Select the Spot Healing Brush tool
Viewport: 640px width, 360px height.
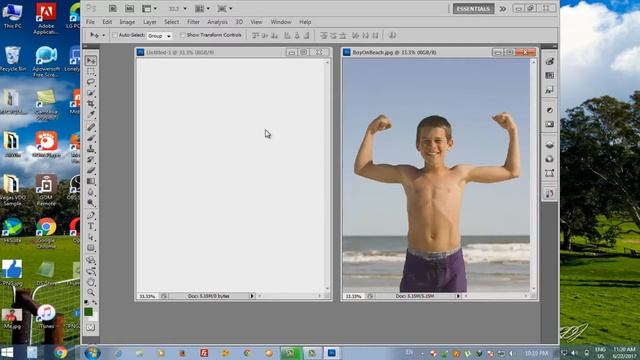[91, 127]
